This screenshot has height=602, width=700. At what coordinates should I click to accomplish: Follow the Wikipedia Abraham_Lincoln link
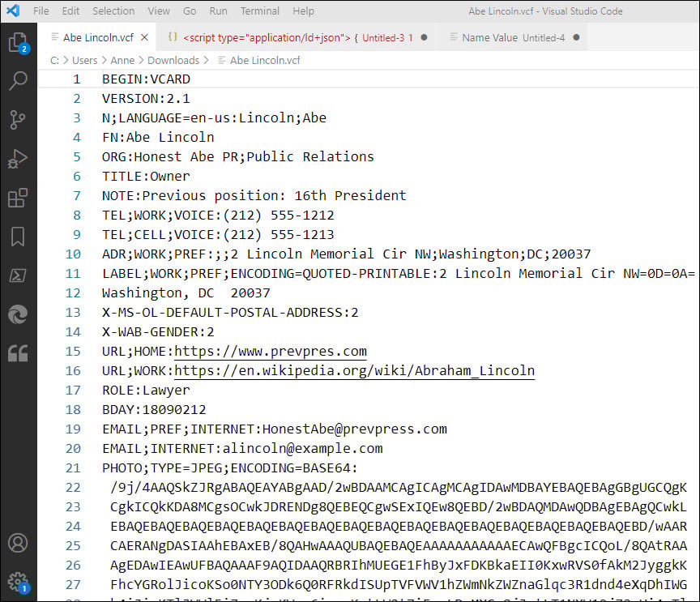pos(355,370)
